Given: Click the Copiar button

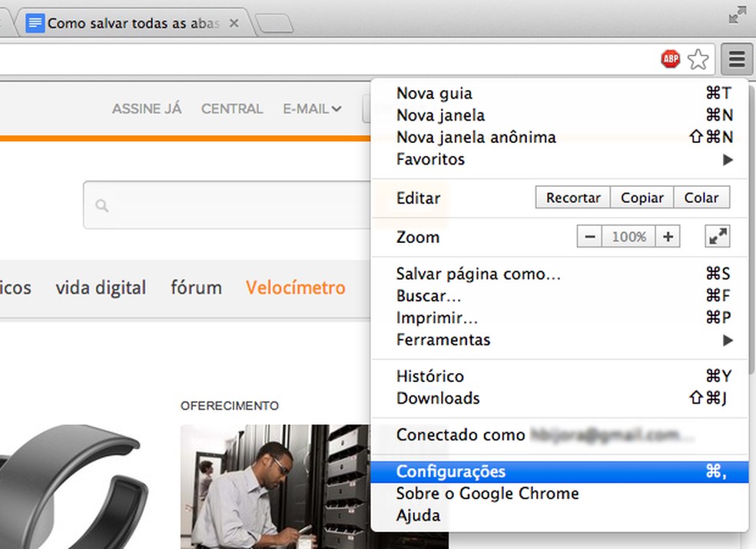Looking at the screenshot, I should coord(642,198).
